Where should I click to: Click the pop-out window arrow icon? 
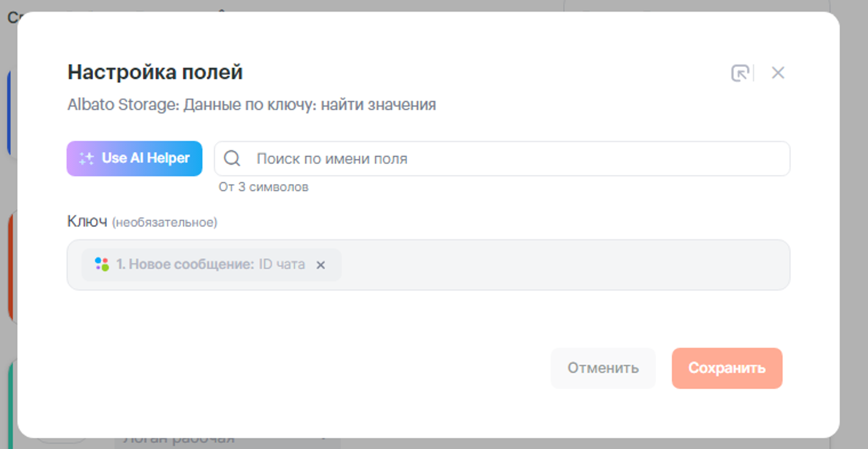[740, 73]
